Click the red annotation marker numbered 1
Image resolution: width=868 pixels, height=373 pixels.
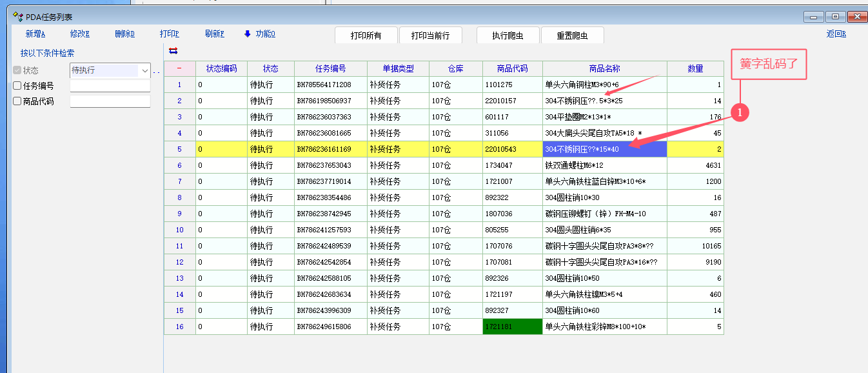742,112
